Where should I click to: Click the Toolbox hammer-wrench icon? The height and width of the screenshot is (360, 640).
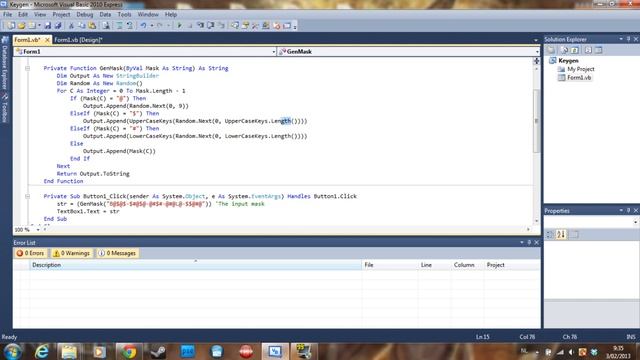tap(256, 26)
